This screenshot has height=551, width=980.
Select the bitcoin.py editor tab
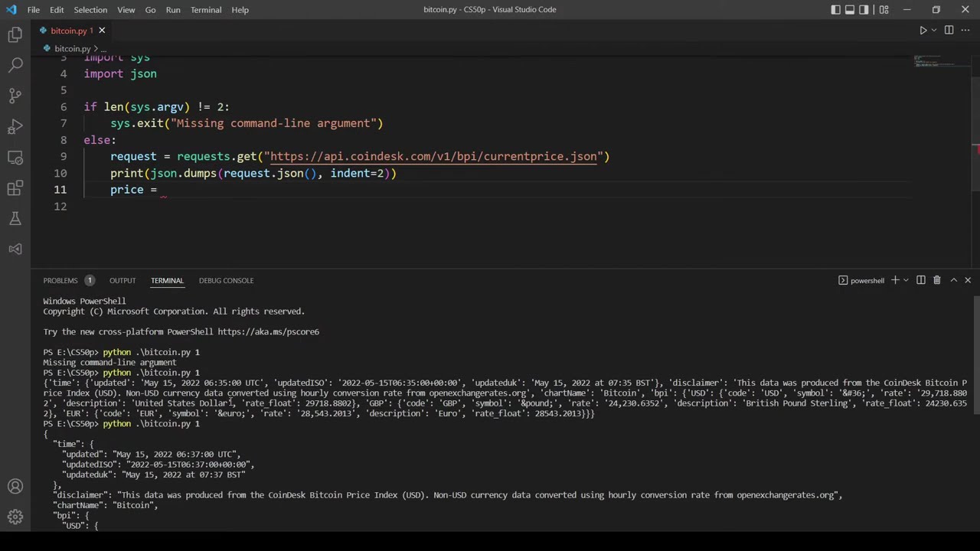[x=73, y=31]
